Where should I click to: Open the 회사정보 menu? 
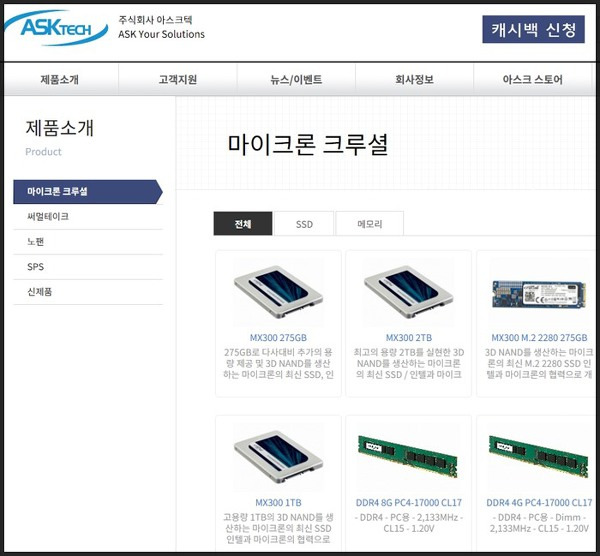[414, 80]
